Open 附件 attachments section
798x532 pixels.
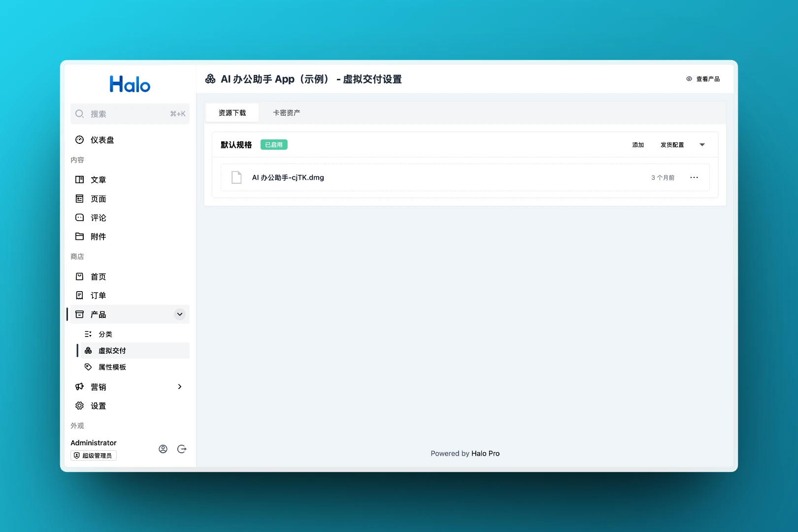point(130,236)
